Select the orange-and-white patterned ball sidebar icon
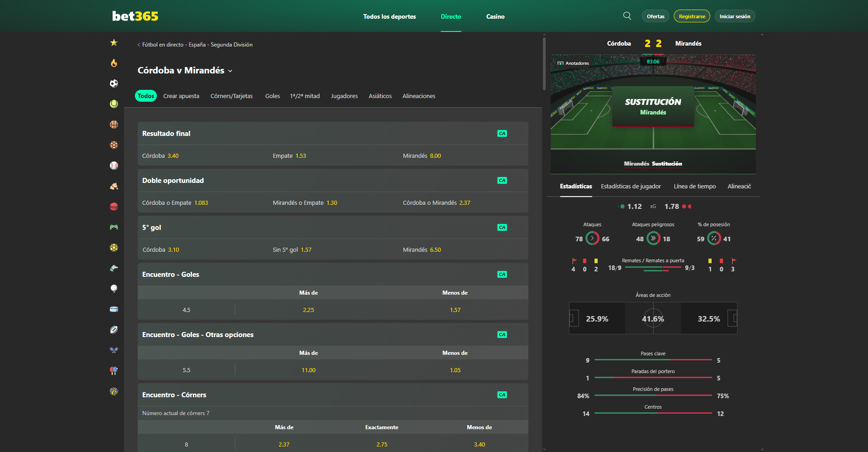 point(114,145)
